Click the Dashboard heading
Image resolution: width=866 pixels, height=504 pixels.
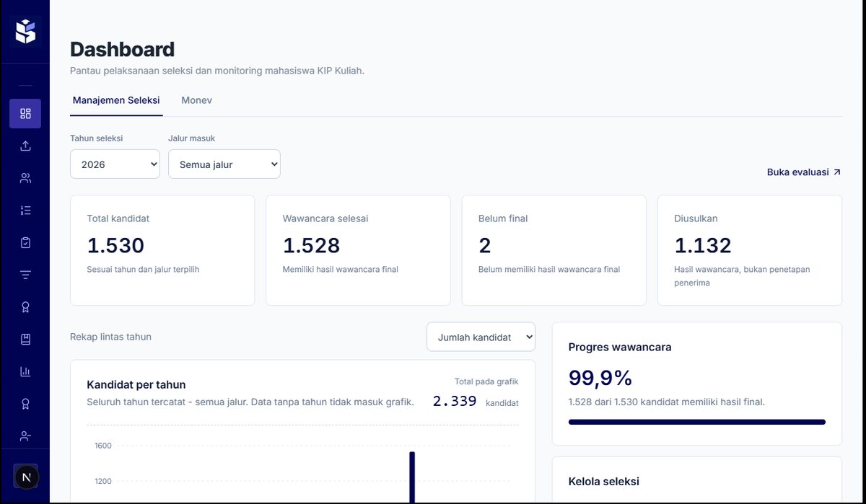click(122, 49)
